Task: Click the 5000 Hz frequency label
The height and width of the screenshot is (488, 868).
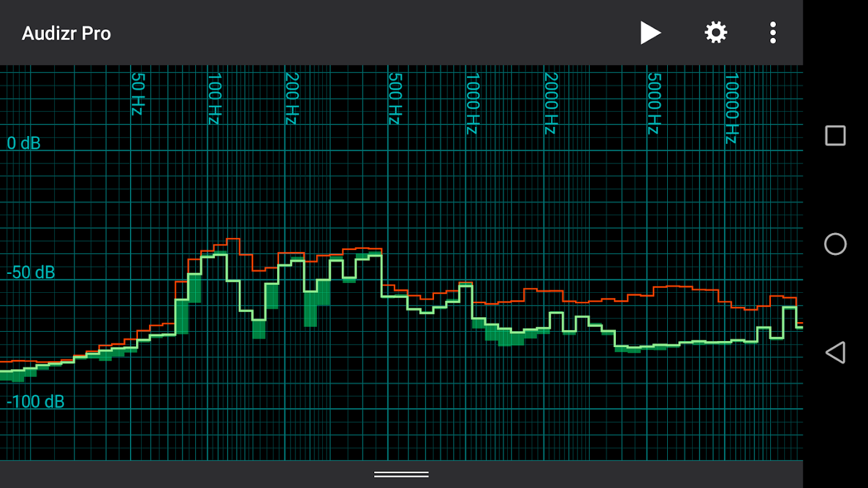Action: pos(654,104)
